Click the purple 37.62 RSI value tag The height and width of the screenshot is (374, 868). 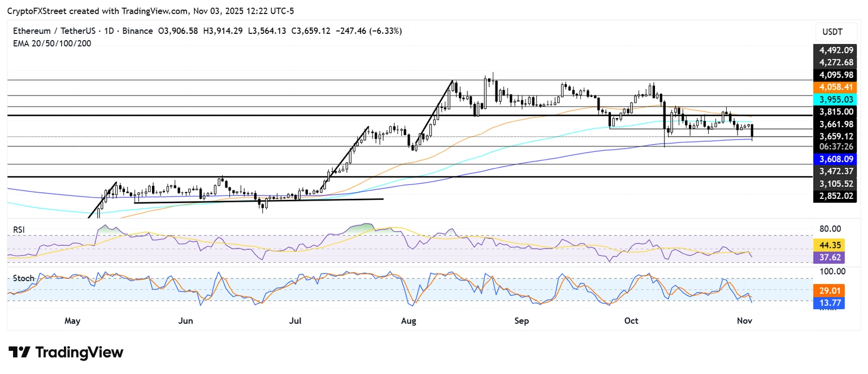click(828, 257)
